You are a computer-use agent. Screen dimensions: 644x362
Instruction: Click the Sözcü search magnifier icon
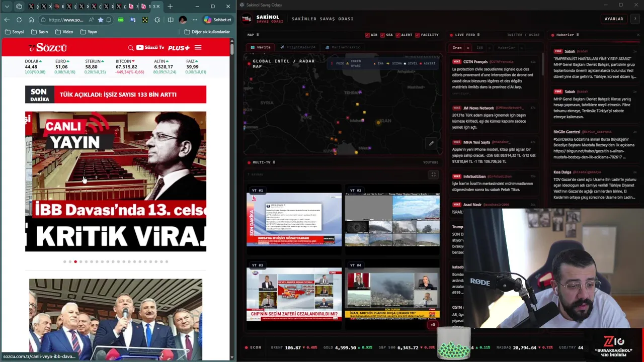point(131,48)
